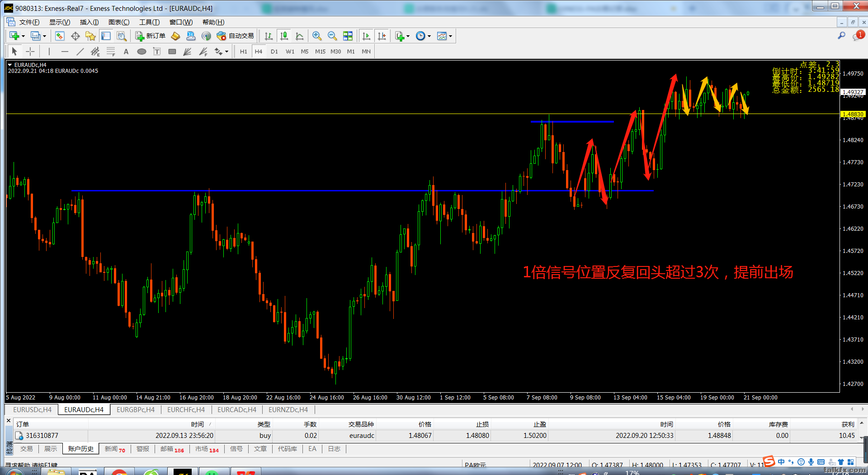Open the 工具(T) menu

pos(149,22)
